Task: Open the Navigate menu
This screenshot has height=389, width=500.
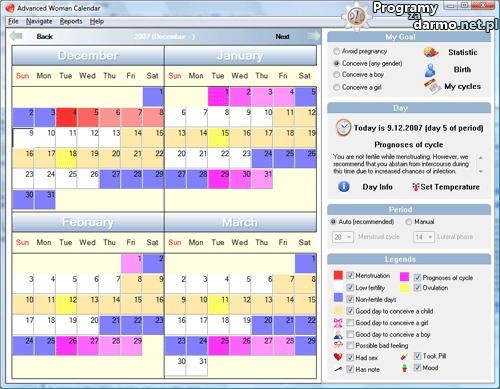Action: tap(39, 21)
